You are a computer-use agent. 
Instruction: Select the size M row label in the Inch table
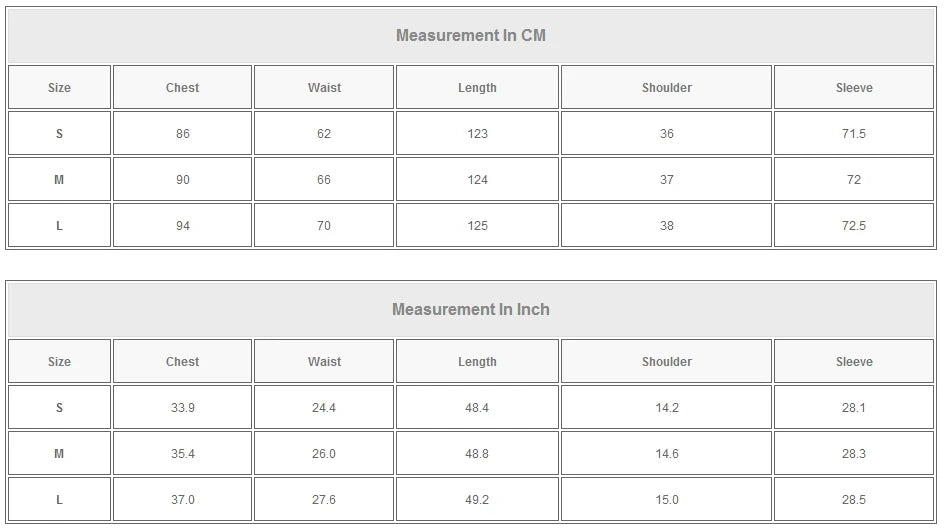point(59,454)
